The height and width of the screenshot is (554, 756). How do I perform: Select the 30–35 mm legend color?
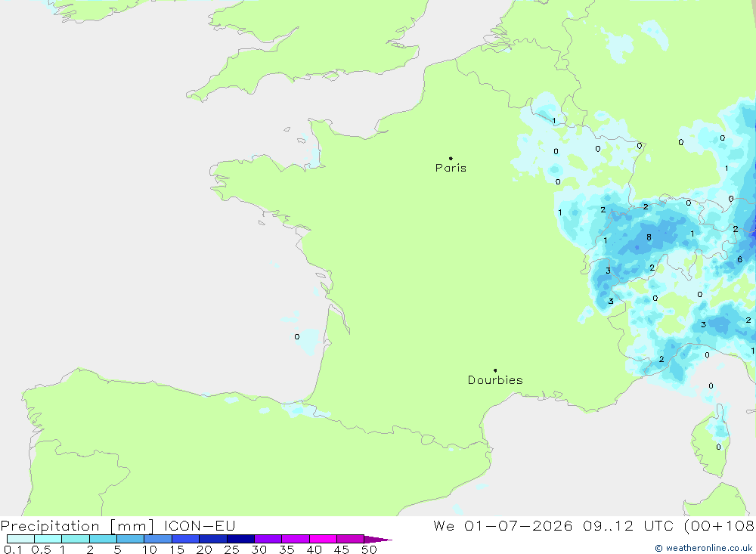coord(268,539)
